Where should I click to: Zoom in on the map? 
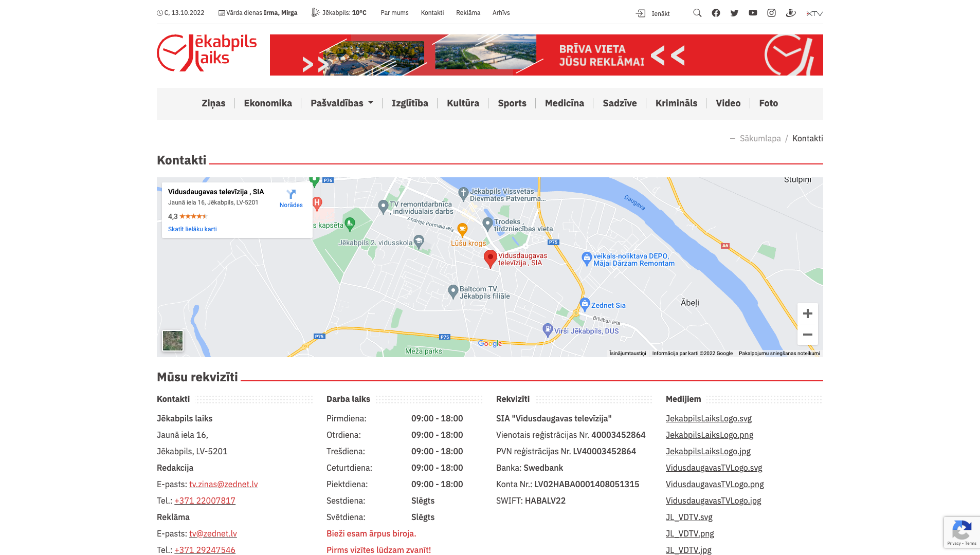(x=807, y=313)
